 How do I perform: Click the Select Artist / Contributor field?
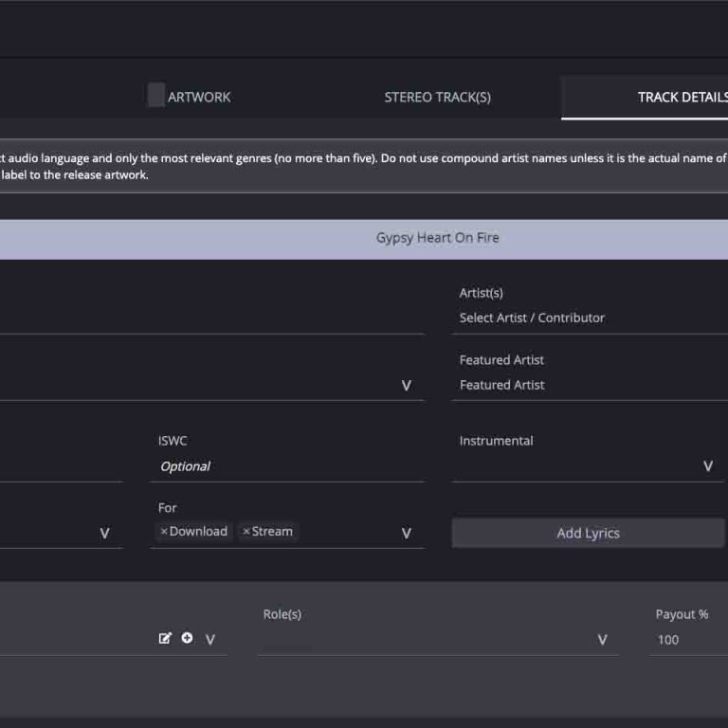point(590,318)
